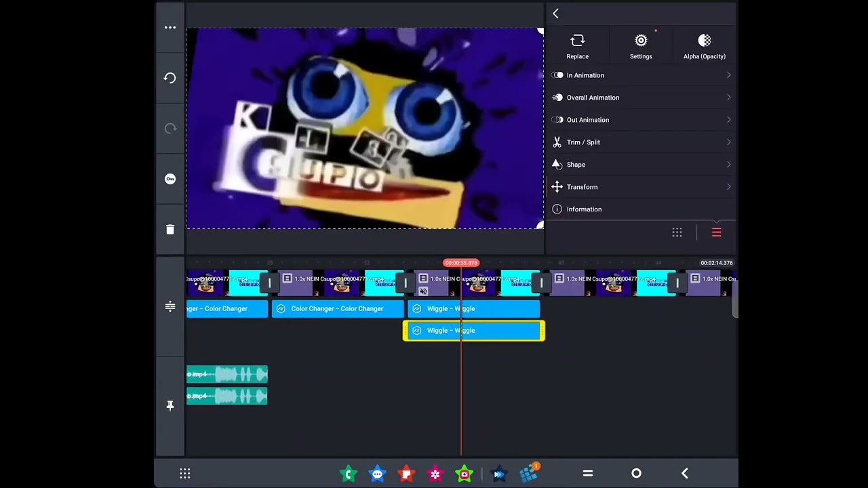
Task: Open Alpha (Opacity) control
Action: pyautogui.click(x=705, y=47)
